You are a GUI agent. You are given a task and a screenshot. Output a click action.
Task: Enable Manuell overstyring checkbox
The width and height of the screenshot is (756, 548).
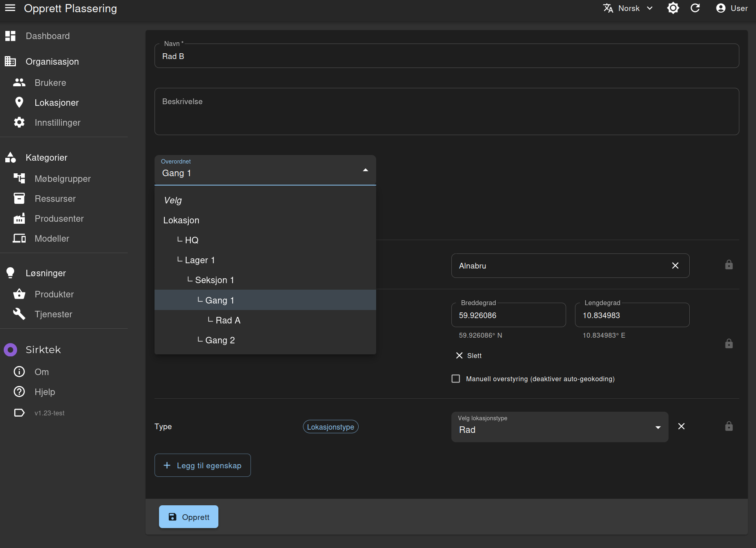tap(456, 379)
